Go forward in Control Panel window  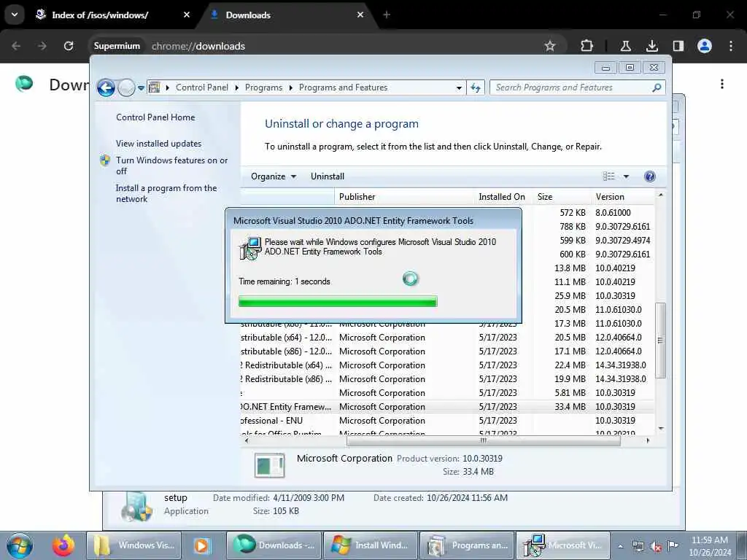[126, 87]
